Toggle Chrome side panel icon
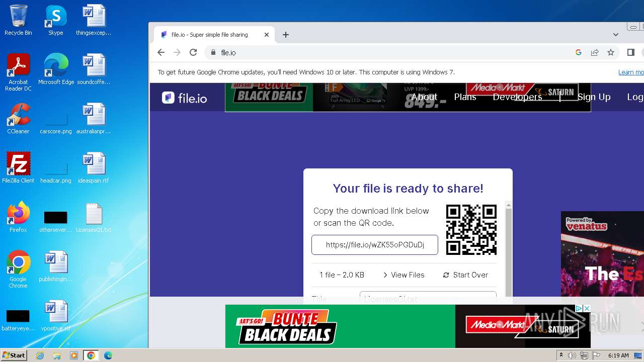Screen dimensions: 644x362 [631, 52]
